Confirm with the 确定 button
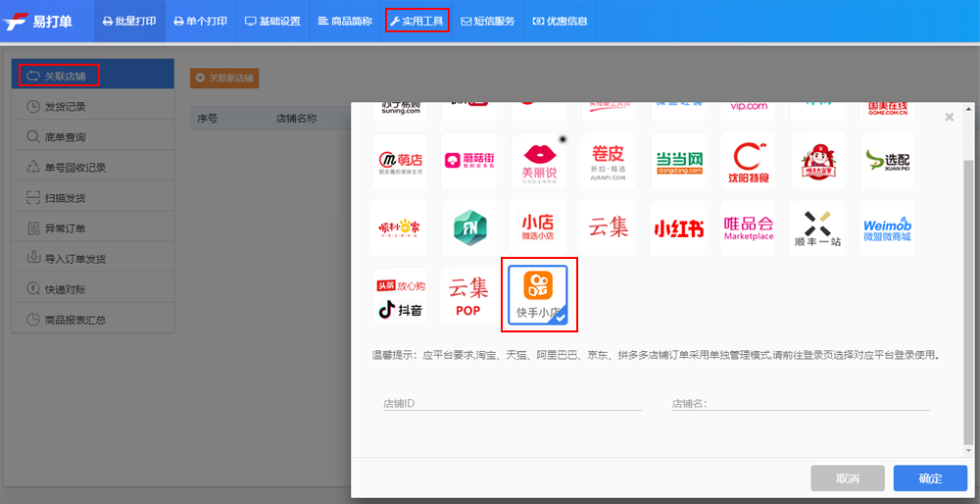 tap(931, 479)
